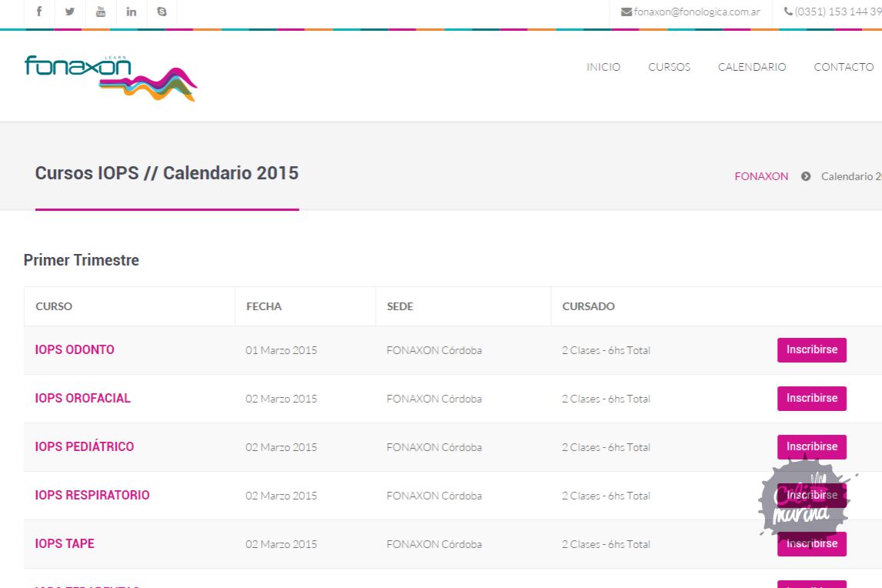Click the breadcrumb arrow icon
Screen dimensions: 882x588
click(x=806, y=176)
